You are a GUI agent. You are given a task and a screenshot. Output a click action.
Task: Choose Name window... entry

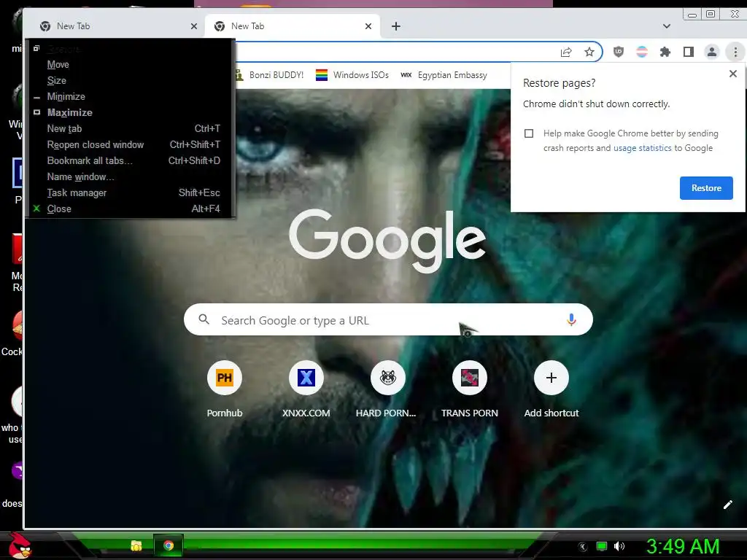click(130, 176)
